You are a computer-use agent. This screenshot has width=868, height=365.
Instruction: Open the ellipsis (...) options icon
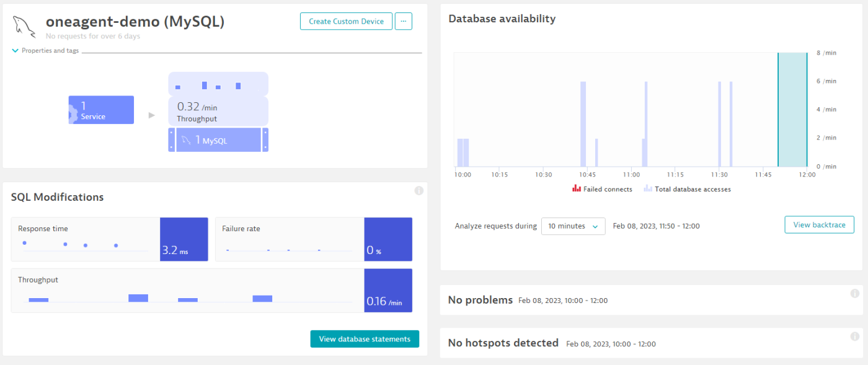point(404,20)
